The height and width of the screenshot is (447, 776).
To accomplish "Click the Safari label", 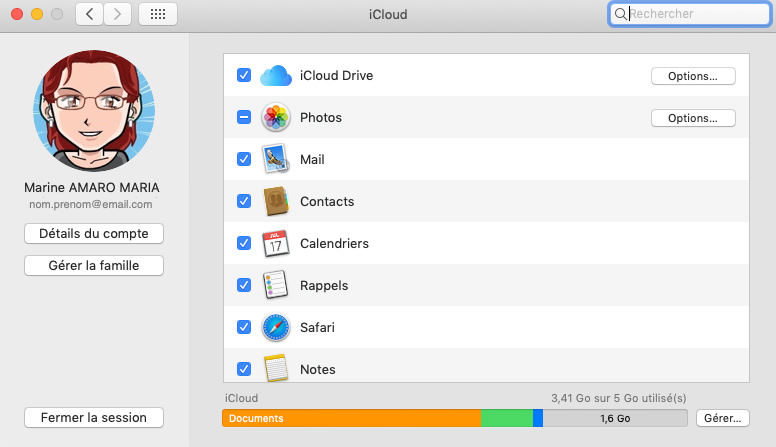I will [317, 328].
